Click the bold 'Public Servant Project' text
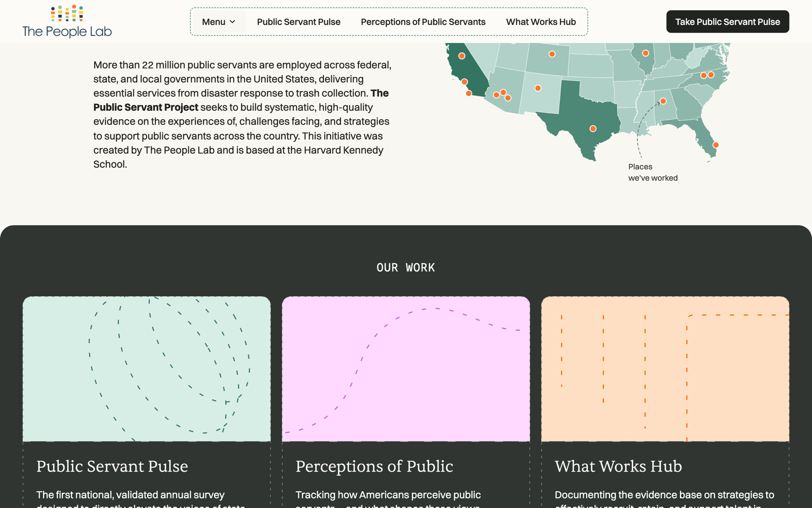Viewport: 812px width, 508px height. tap(146, 107)
